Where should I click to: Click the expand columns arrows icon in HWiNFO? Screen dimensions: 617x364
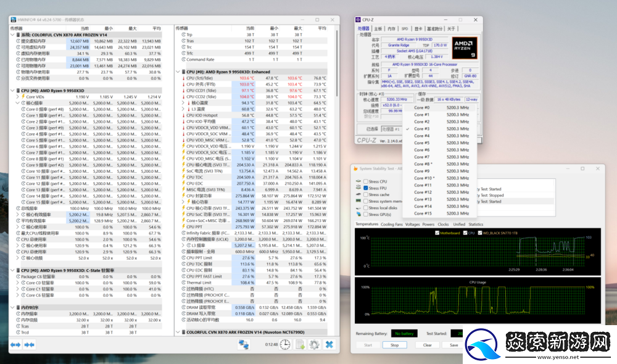click(x=15, y=345)
